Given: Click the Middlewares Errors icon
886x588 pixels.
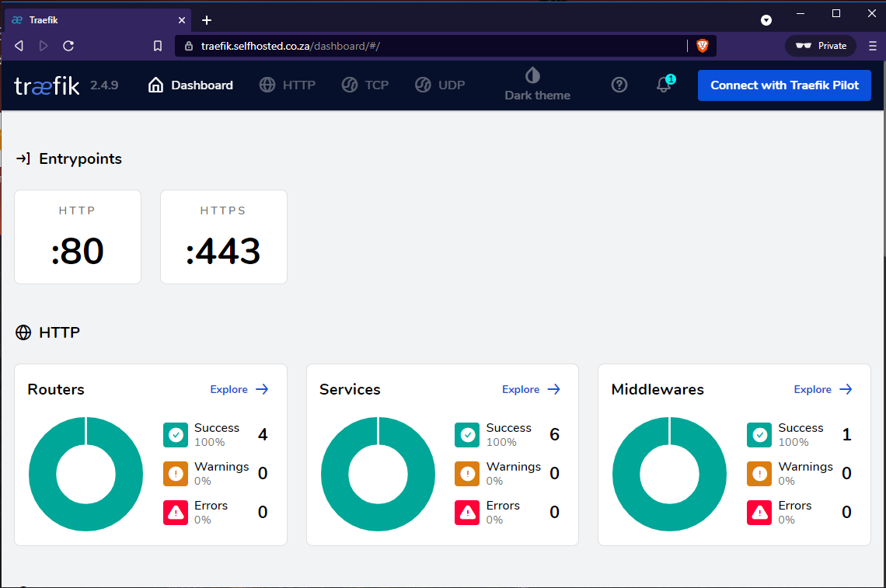Looking at the screenshot, I should point(759,513).
